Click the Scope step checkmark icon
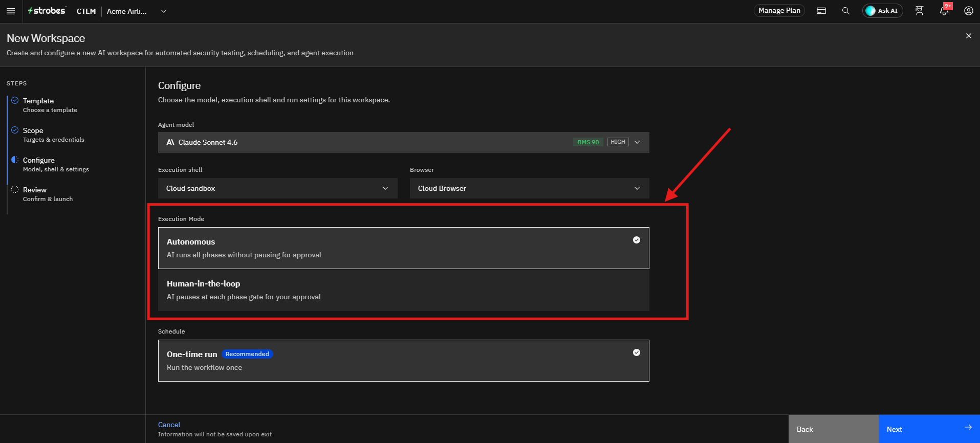 [15, 130]
